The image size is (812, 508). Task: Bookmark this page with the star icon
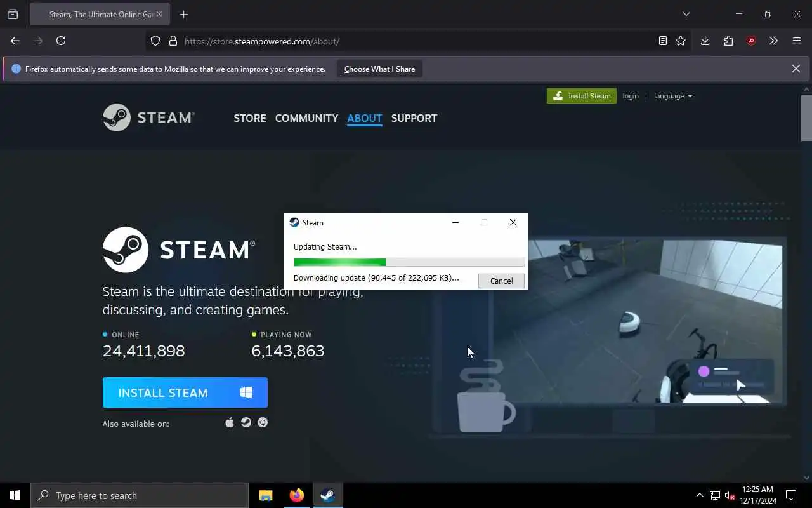tap(681, 41)
